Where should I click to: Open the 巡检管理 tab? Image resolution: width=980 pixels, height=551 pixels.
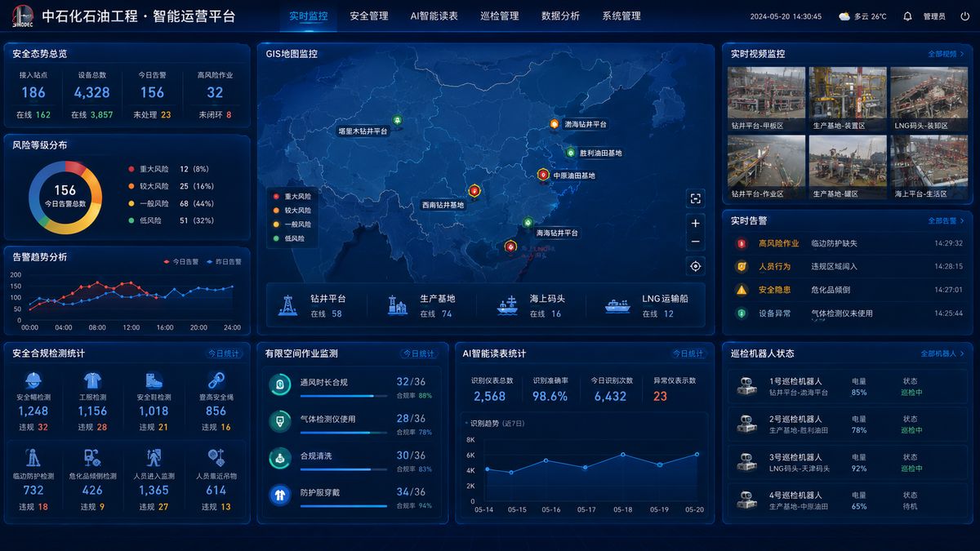coord(500,16)
